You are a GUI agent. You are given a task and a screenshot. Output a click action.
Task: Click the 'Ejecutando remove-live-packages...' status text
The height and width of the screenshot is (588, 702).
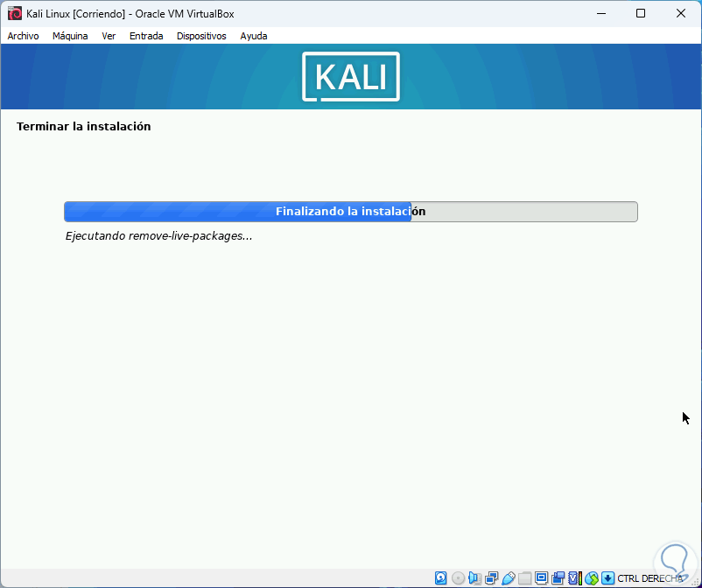(x=159, y=236)
